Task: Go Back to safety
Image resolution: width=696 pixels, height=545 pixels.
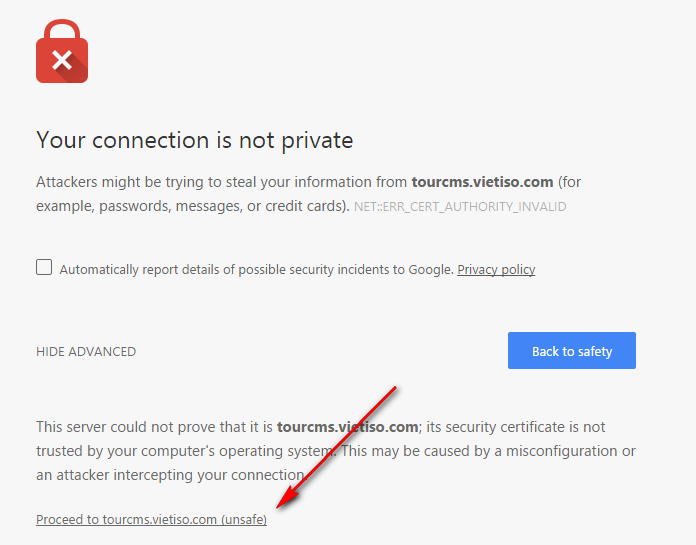Action: pyautogui.click(x=572, y=350)
